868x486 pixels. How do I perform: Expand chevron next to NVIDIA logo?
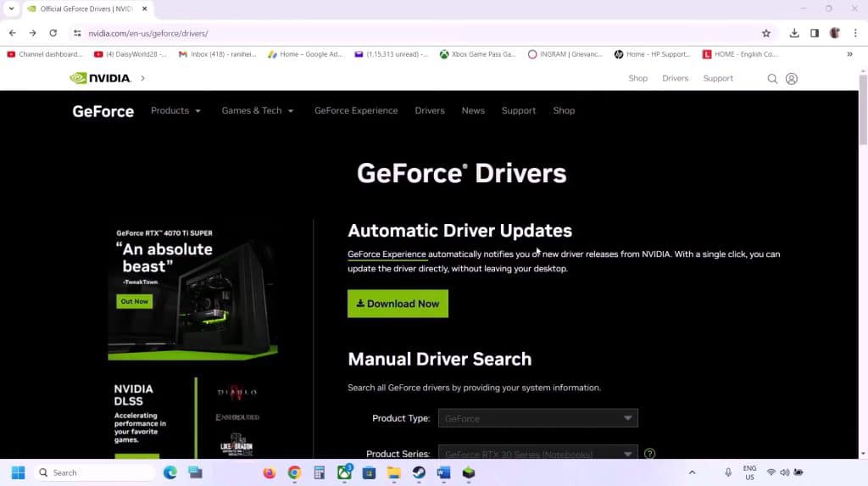pyautogui.click(x=142, y=78)
